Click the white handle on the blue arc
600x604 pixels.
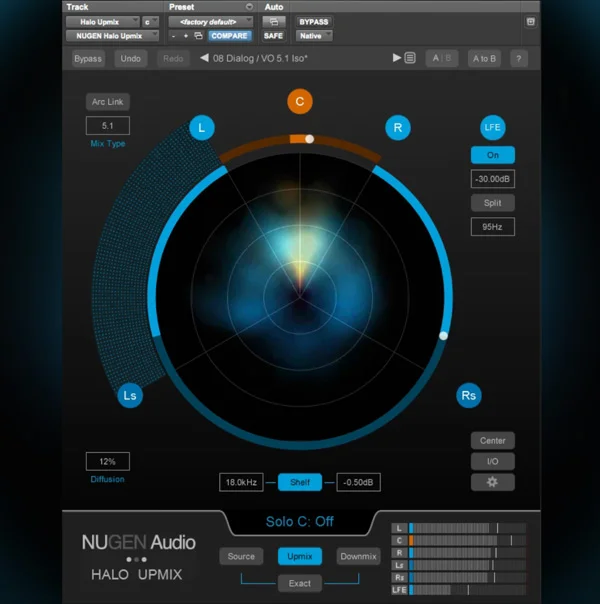443,336
